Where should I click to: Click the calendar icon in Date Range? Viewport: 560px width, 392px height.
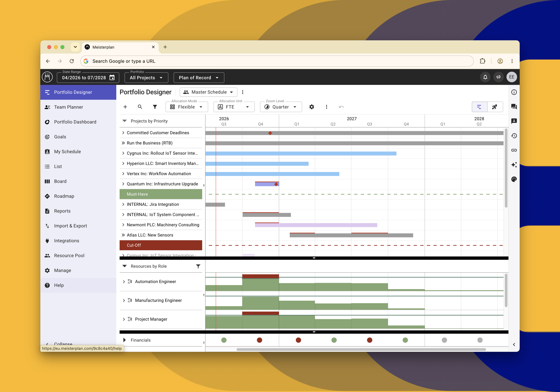pyautogui.click(x=112, y=78)
